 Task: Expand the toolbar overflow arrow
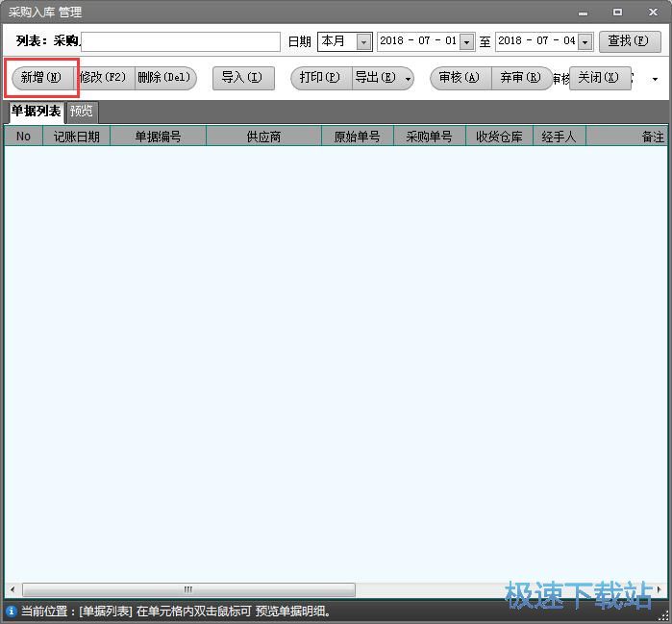[655, 79]
